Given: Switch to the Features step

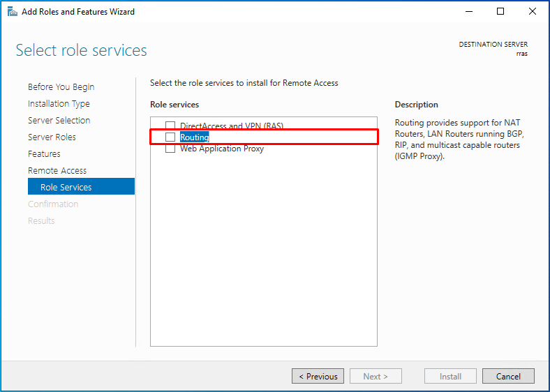Looking at the screenshot, I should (44, 154).
